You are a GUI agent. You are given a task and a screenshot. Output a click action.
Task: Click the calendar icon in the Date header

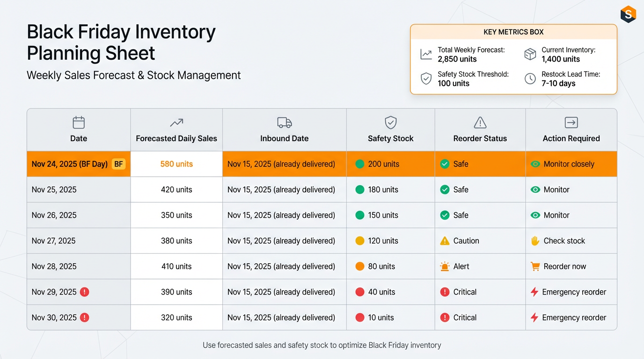pos(78,122)
